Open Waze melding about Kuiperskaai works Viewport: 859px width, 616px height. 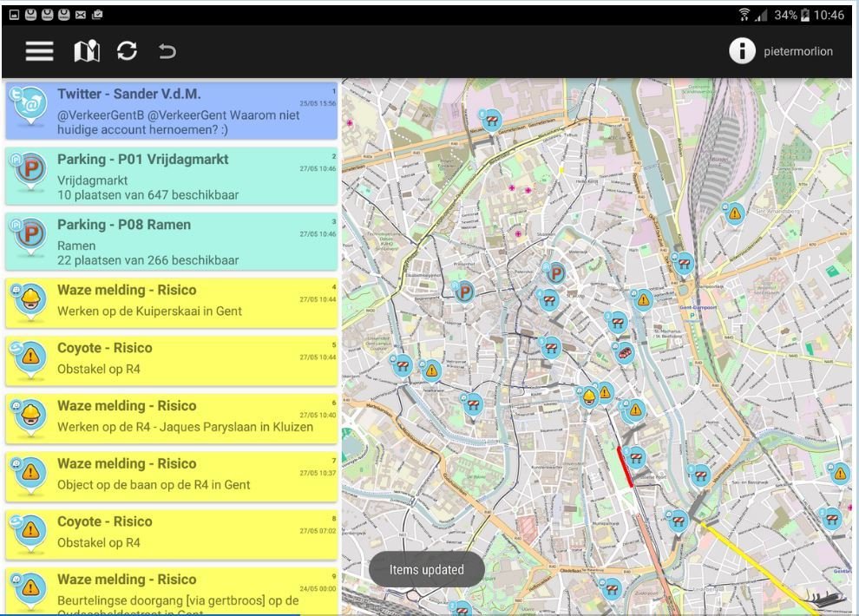tap(171, 304)
